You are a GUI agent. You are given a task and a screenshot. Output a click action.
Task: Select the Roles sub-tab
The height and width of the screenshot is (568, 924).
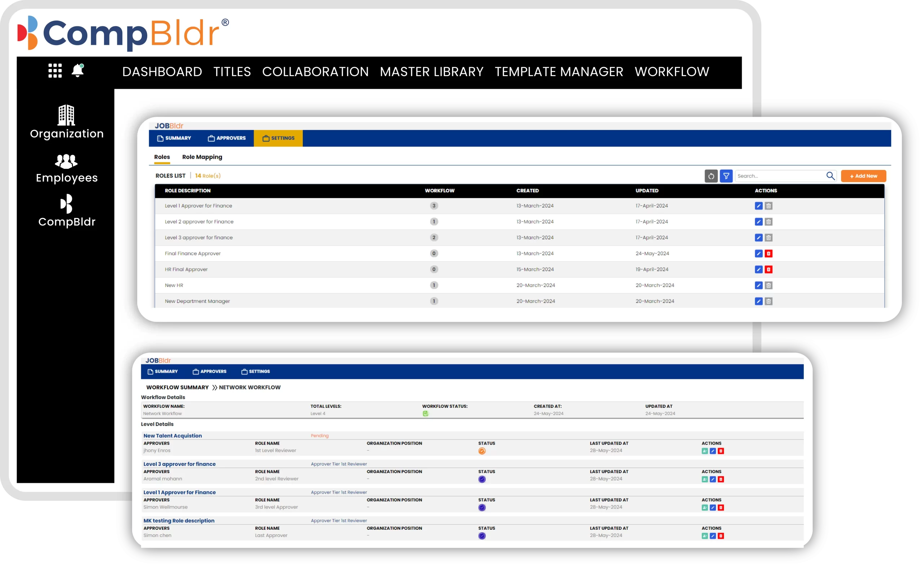pyautogui.click(x=162, y=157)
